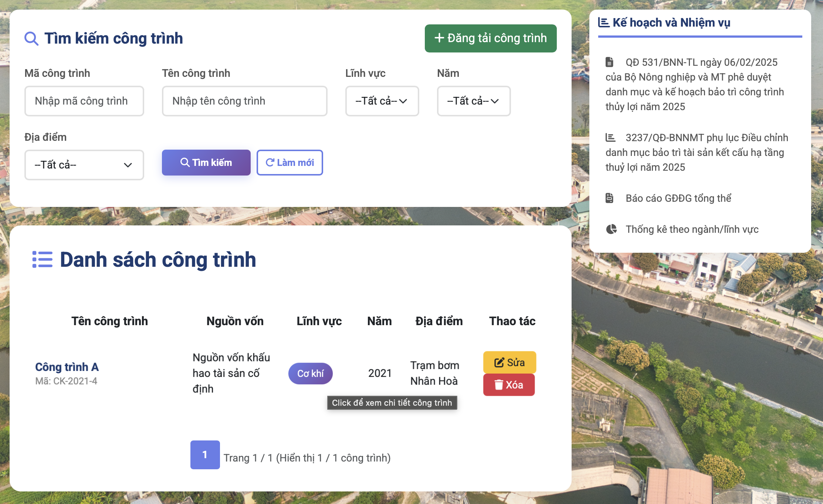823x504 pixels.
Task: Click the Nhập mã công trình input field
Action: click(x=84, y=101)
